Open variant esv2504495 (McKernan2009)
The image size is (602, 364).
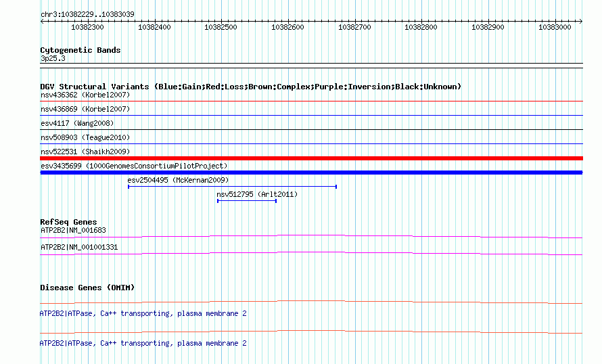pos(178,180)
